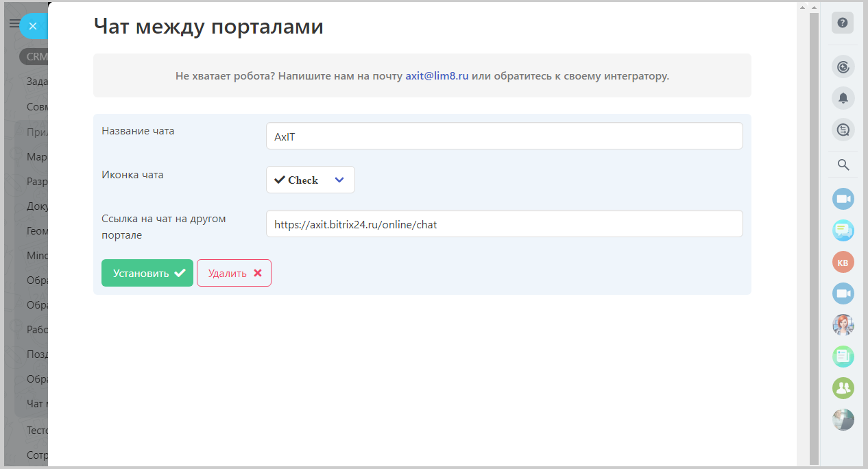Close the panel with the blue X button
The image size is (868, 469).
tap(32, 26)
